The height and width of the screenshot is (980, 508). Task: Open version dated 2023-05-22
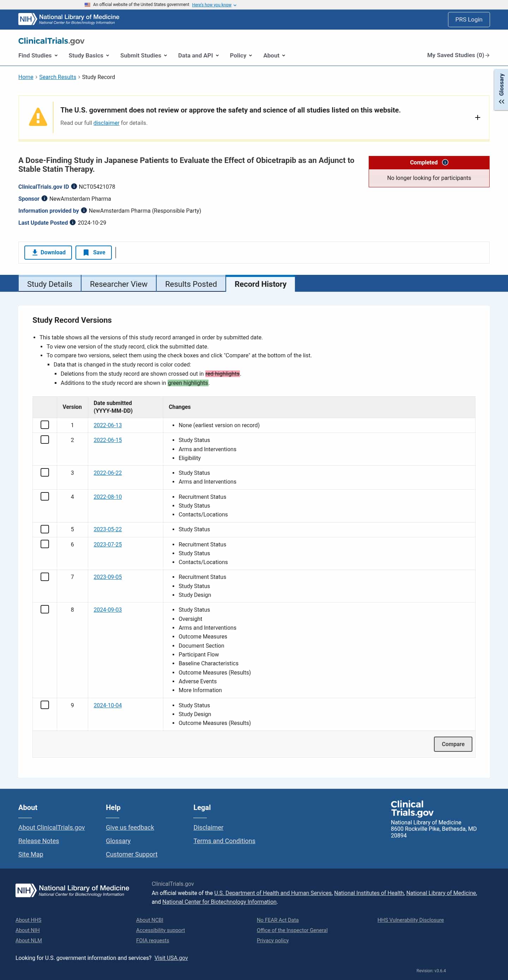click(108, 529)
